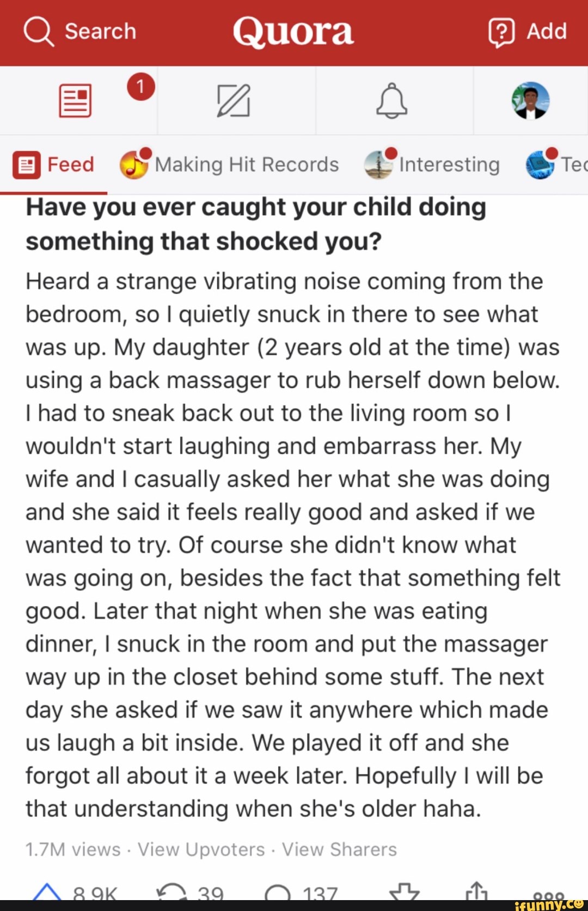
Task: Tap the share export icon
Action: click(476, 891)
